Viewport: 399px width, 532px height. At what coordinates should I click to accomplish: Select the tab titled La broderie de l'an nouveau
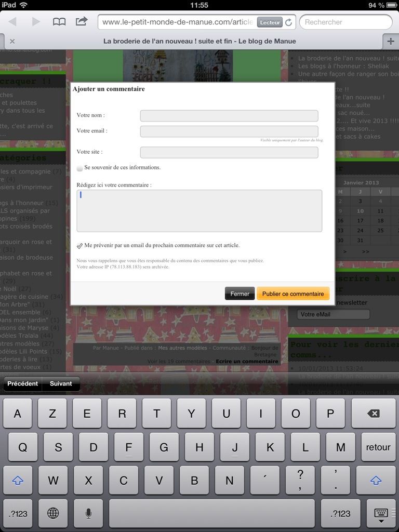199,42
